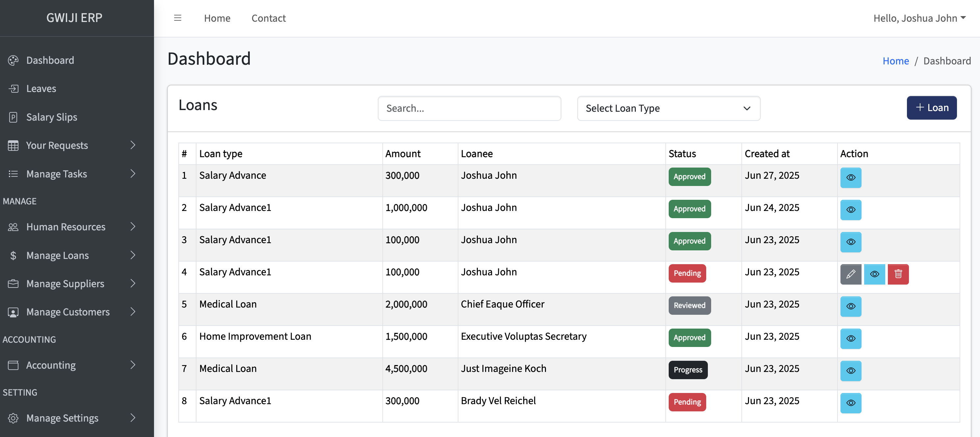Open the hamburger menu toggle

(177, 18)
